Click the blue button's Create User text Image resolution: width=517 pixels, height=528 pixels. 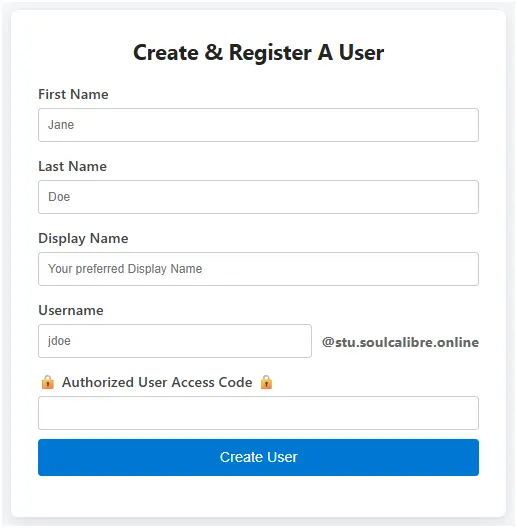(258, 457)
